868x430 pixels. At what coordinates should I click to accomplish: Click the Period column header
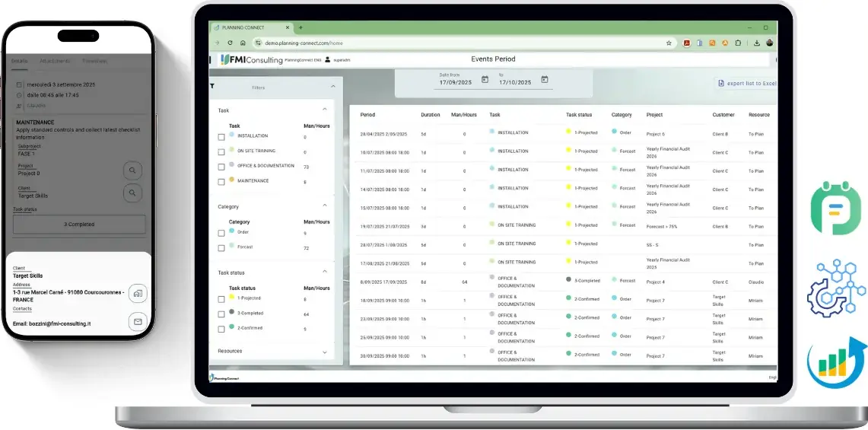367,115
